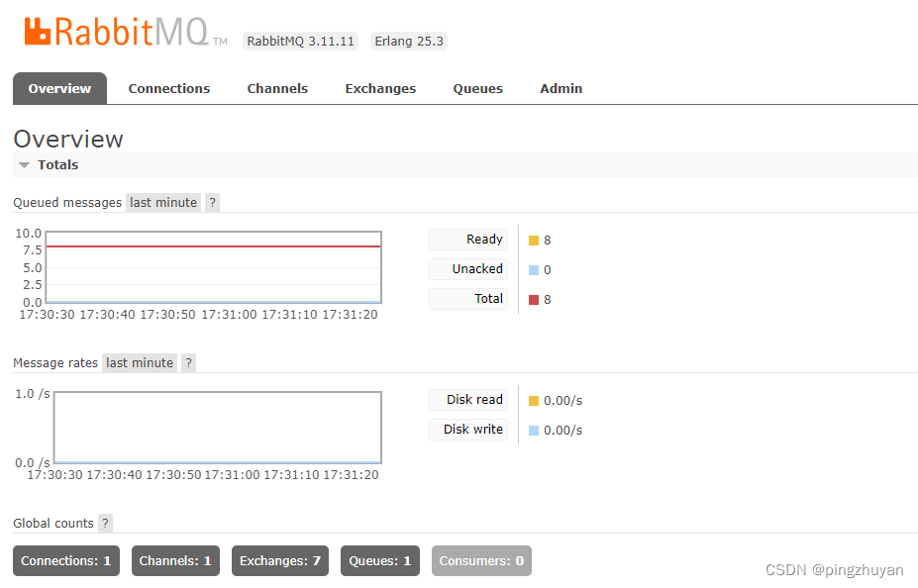The image size is (918, 588).
Task: Click the yellow Ready color swatch
Action: (531, 240)
